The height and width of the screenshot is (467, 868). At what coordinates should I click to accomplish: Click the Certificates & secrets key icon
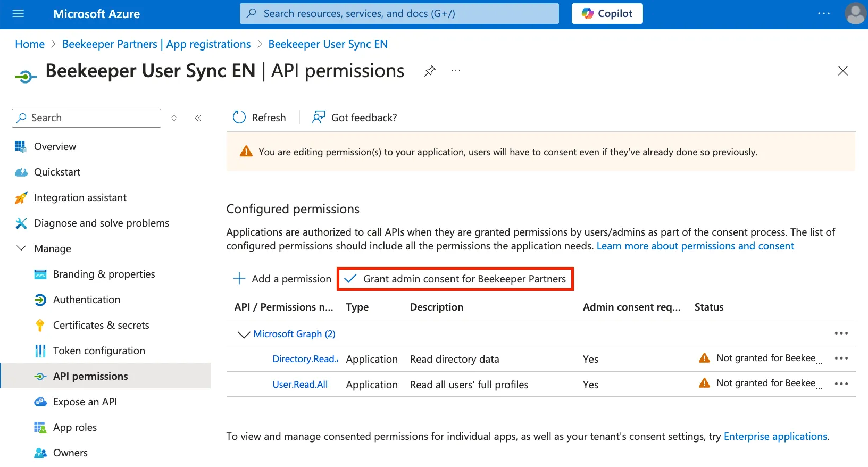click(x=40, y=326)
